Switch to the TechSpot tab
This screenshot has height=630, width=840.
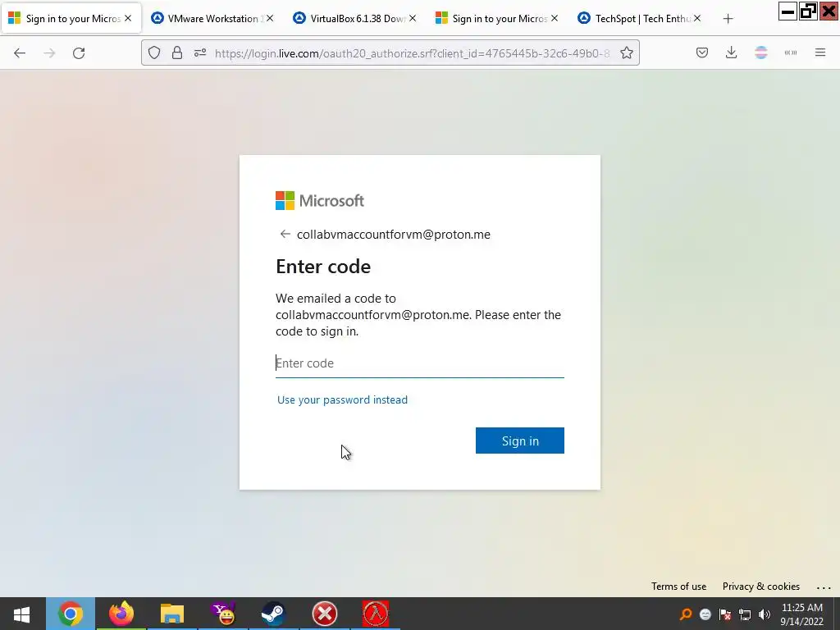[x=640, y=19]
